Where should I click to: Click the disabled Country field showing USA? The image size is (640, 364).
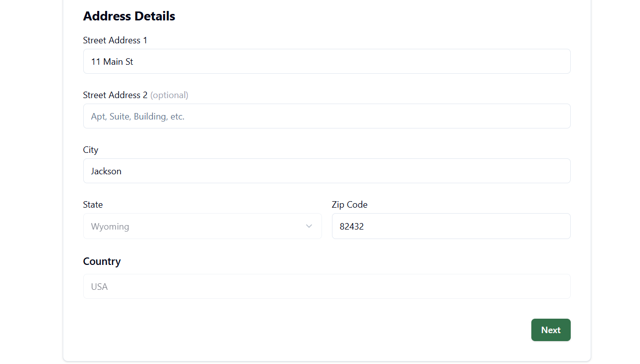[x=327, y=286]
